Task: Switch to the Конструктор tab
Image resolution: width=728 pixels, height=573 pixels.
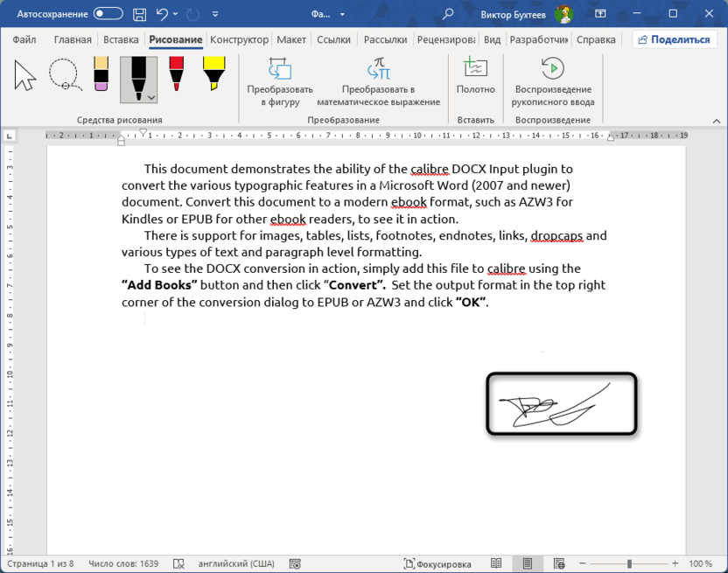Action: point(239,40)
